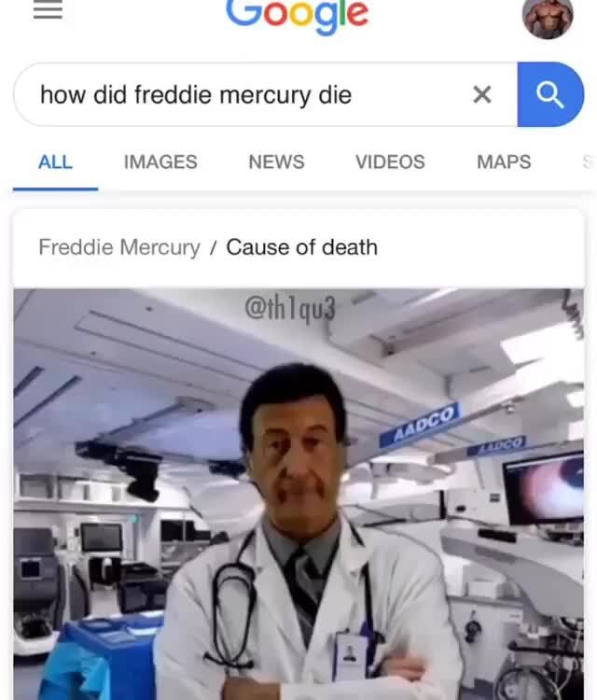Click the Cause of death heading

[x=301, y=247]
